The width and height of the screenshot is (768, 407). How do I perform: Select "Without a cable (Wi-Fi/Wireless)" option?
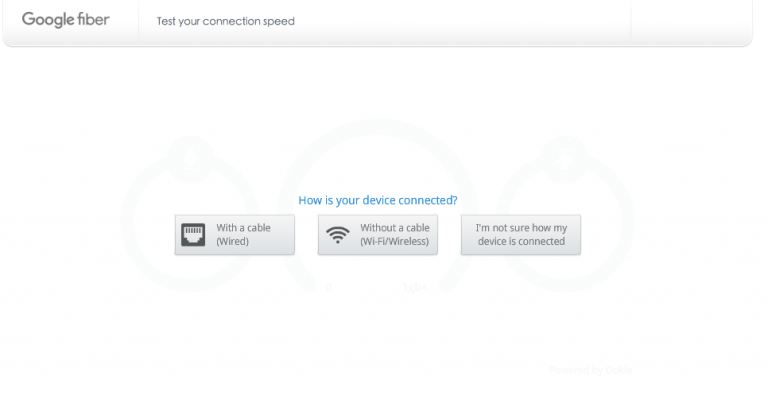pyautogui.click(x=378, y=235)
